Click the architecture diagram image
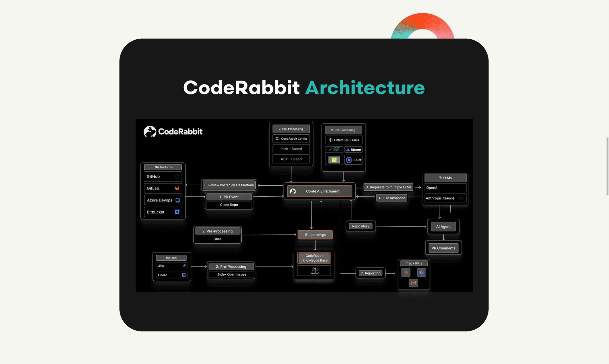Viewport: 609px width, 364px height. [304, 206]
